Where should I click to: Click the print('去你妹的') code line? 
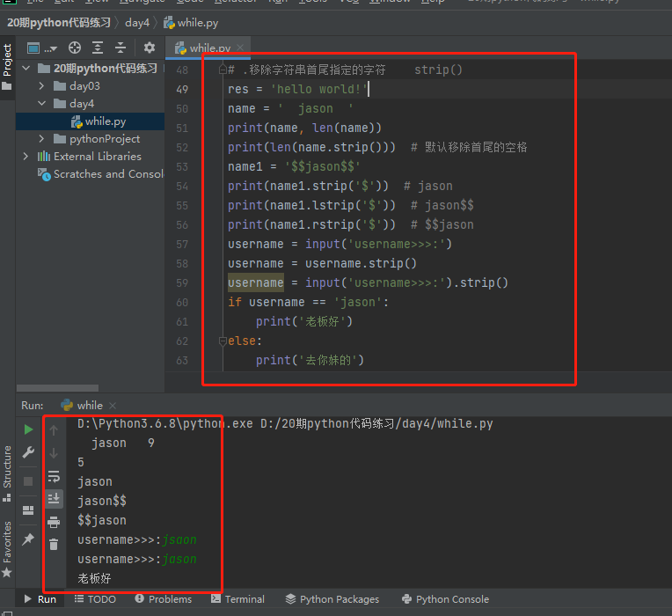310,360
